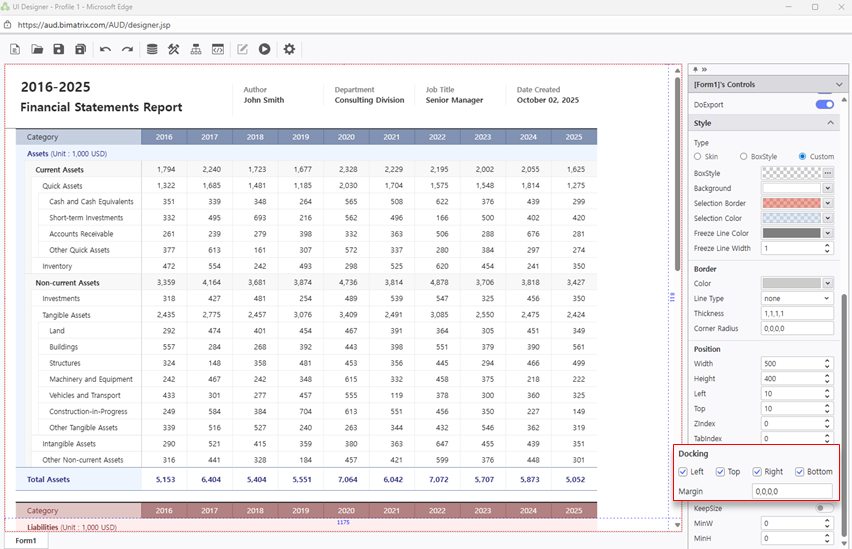Uncheck the Right docking checkbox
This screenshot has width=852, height=549.
point(757,472)
